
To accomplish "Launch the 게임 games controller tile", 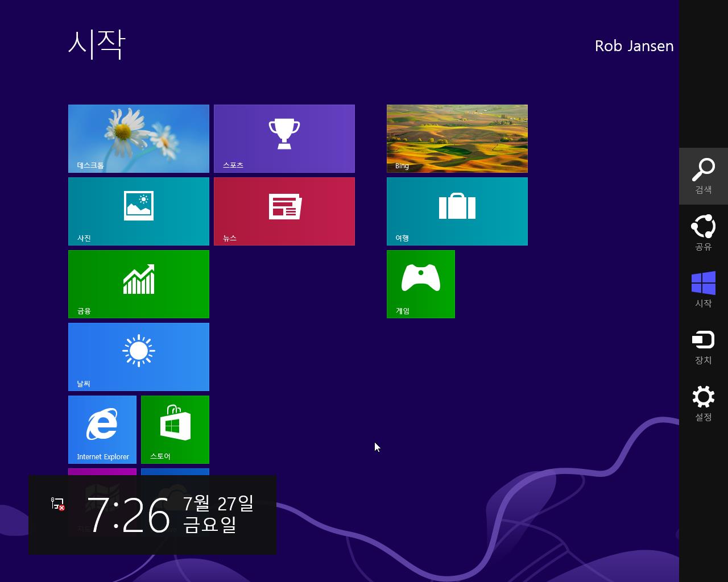I will [x=421, y=284].
